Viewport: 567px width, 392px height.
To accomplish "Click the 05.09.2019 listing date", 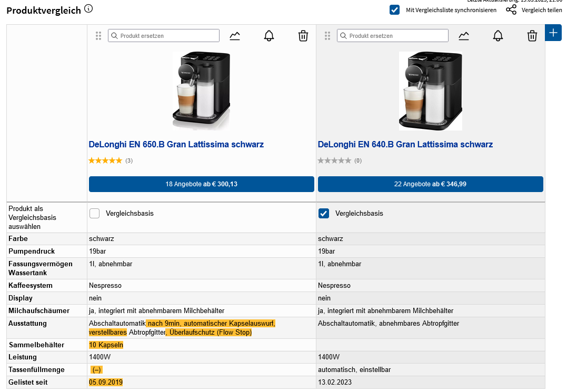I will click(106, 382).
